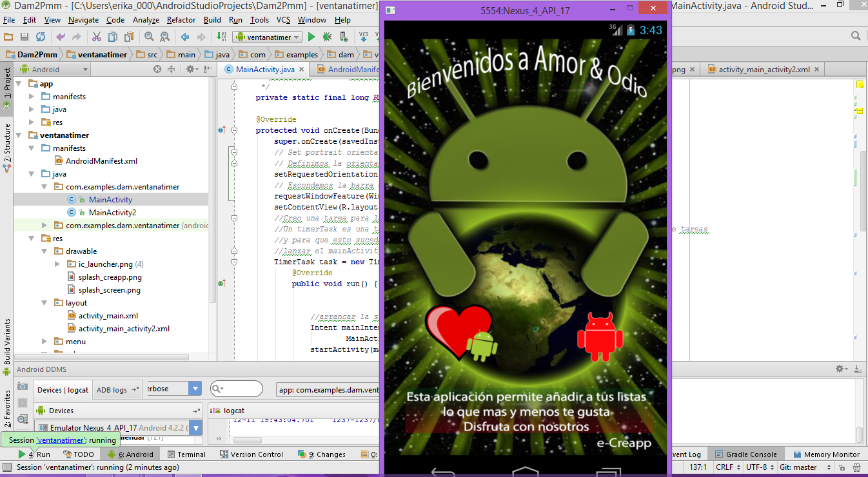Open Replace with the magnifier-A icon
Image resolution: width=868 pixels, height=477 pixels.
point(165,37)
